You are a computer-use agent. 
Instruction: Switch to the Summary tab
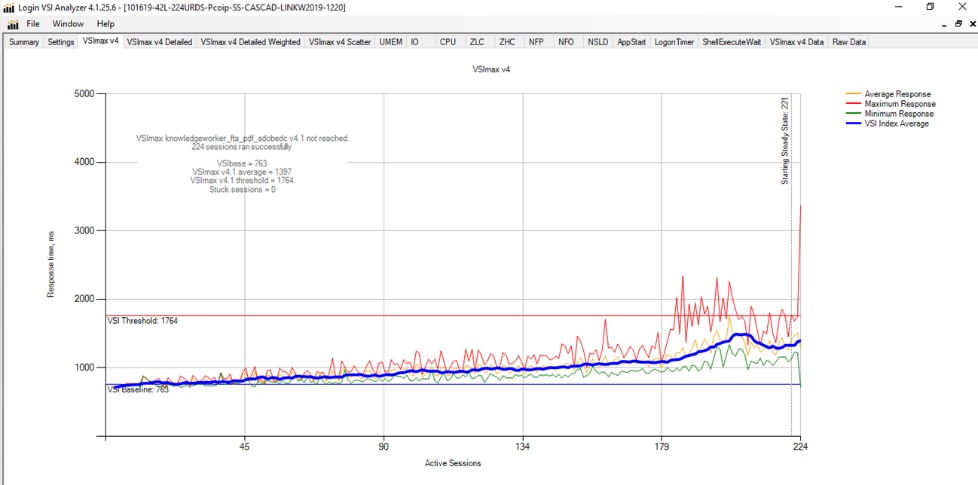coord(24,42)
